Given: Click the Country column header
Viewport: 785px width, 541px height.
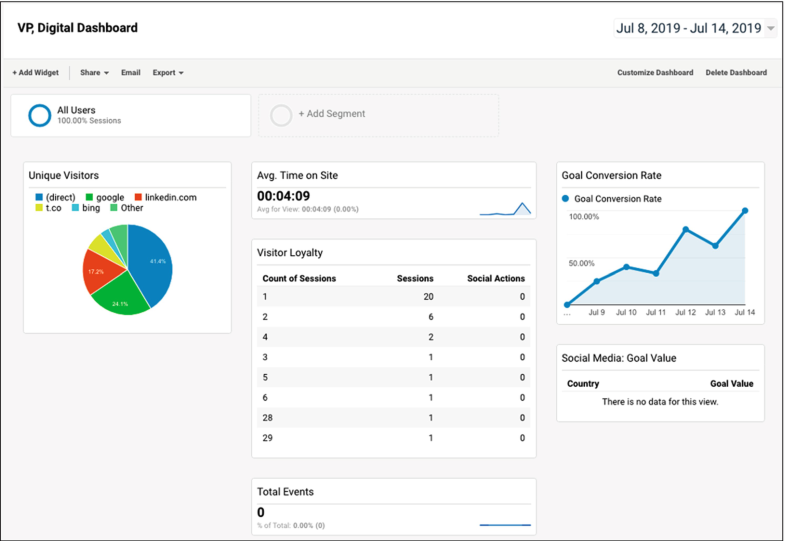Looking at the screenshot, I should [x=583, y=384].
